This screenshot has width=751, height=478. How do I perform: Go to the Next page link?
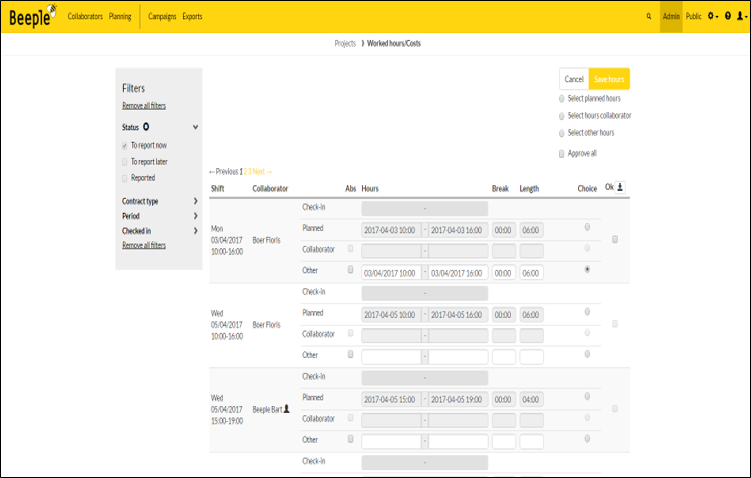coord(262,171)
